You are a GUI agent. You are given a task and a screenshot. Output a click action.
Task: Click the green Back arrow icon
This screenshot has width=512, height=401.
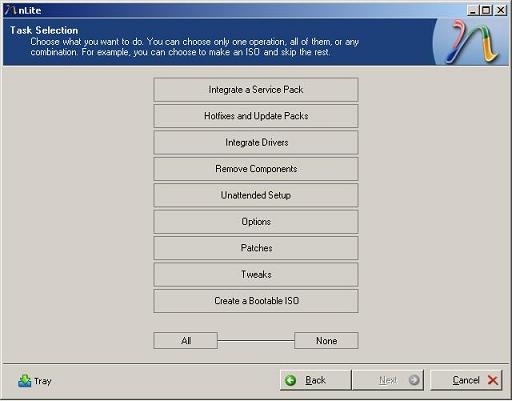point(290,380)
